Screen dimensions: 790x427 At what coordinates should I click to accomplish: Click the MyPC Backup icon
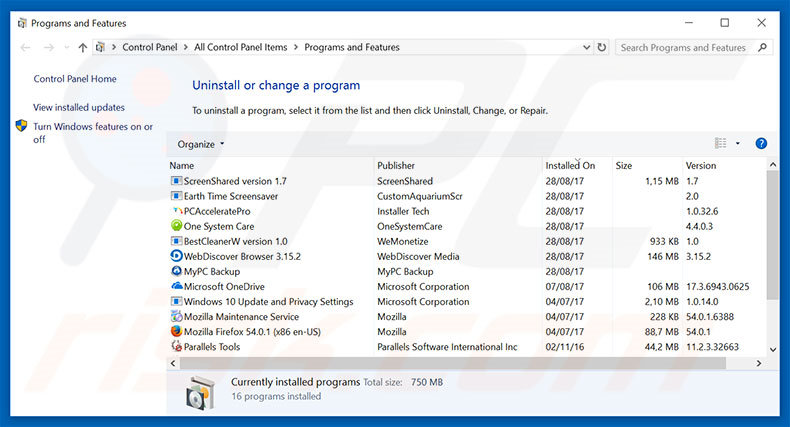click(x=176, y=271)
